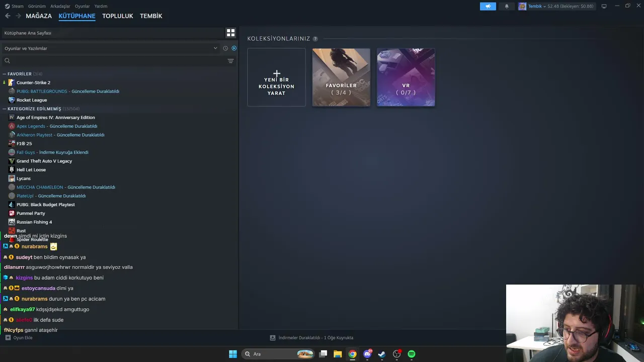Viewport: 644px width, 362px height.
Task: Open collections help question mark icon
Action: click(x=315, y=39)
